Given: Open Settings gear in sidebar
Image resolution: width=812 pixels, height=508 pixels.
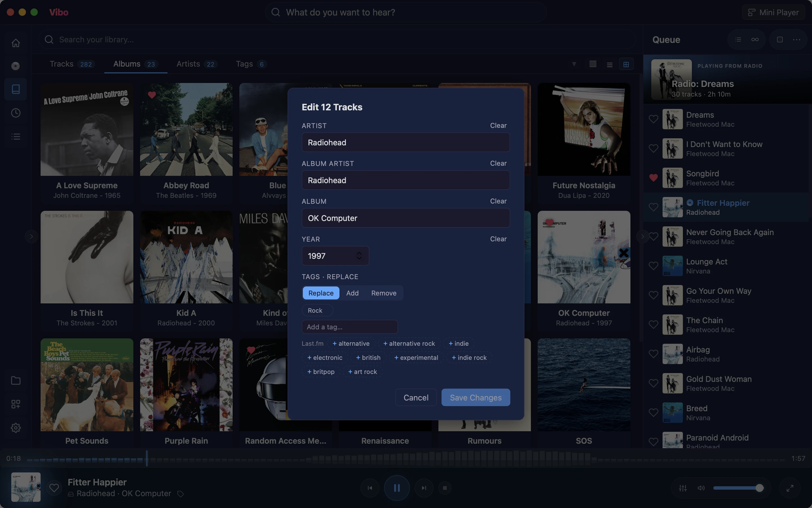Looking at the screenshot, I should click(16, 428).
